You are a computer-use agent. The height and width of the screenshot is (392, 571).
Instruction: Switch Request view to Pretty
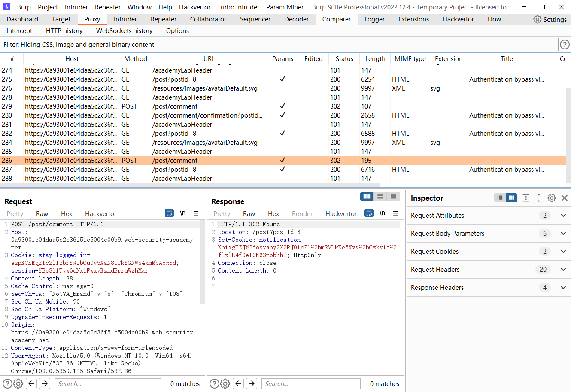click(15, 213)
